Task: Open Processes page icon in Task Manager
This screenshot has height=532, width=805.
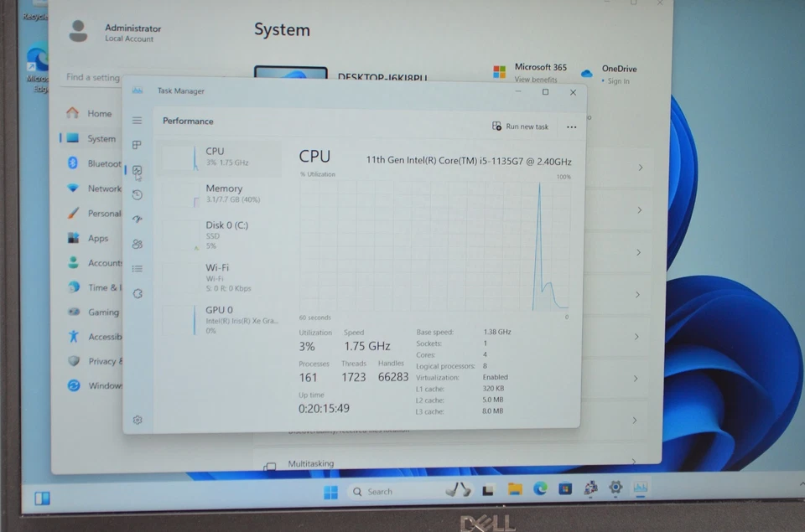Action: [x=137, y=145]
